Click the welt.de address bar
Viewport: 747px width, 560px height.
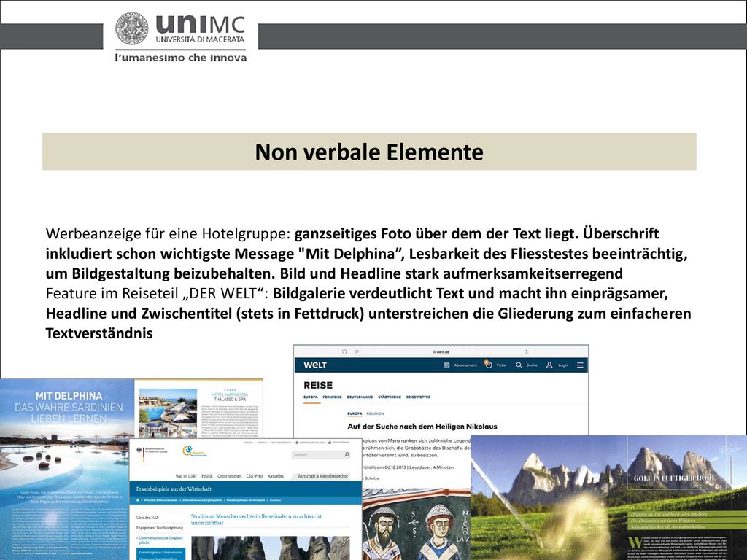pyautogui.click(x=441, y=352)
